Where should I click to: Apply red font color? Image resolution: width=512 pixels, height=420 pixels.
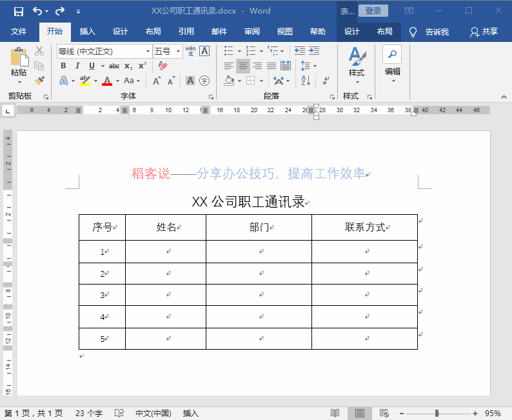[107, 81]
